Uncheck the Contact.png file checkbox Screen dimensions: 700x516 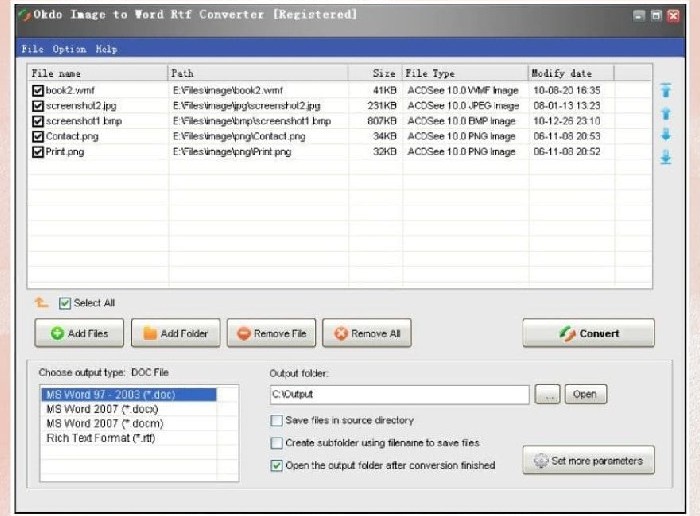pos(38,137)
